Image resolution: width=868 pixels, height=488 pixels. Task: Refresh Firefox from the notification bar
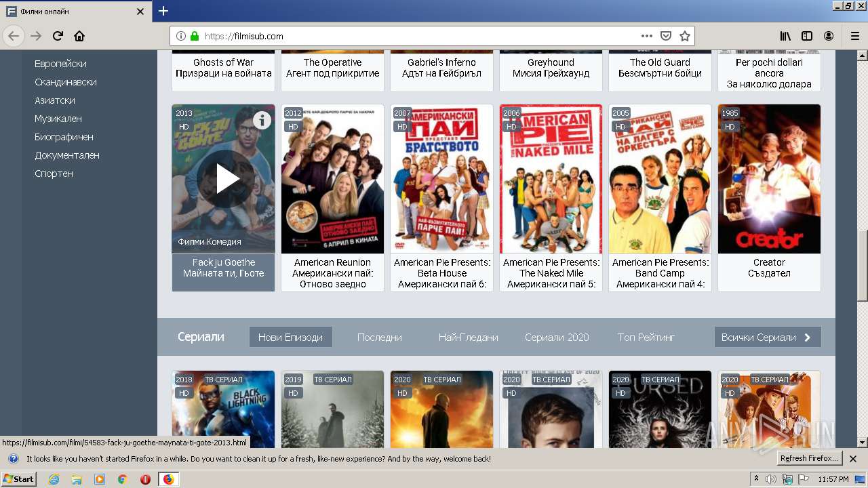click(809, 459)
